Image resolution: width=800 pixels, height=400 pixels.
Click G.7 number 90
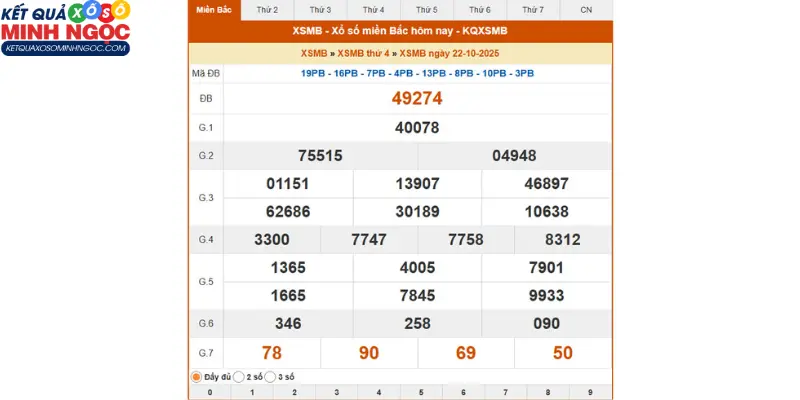tap(369, 353)
